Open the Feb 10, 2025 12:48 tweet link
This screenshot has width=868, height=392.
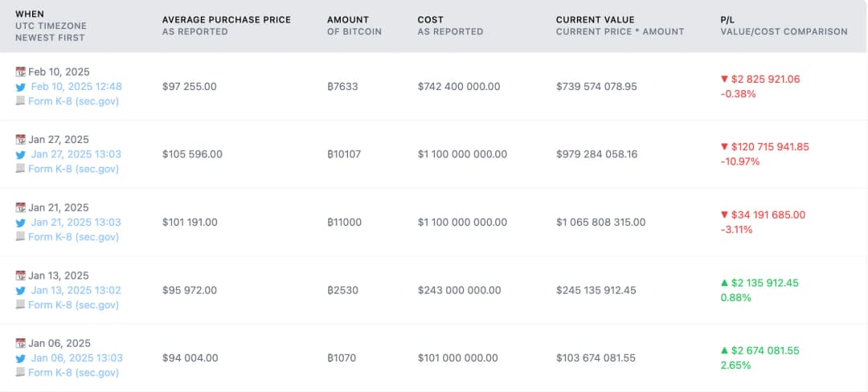tap(76, 87)
